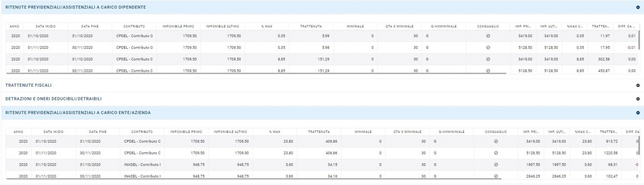Toggle conguaglio check in row totaling 302,58
This screenshot has width=644, height=185.
pyautogui.click(x=488, y=59)
